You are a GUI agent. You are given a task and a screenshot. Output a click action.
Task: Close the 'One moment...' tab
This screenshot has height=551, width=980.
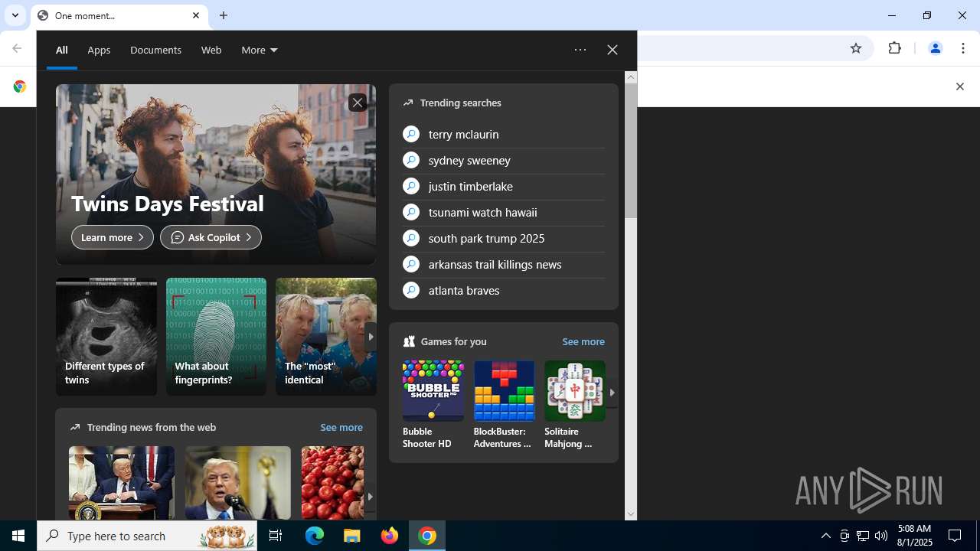196,15
